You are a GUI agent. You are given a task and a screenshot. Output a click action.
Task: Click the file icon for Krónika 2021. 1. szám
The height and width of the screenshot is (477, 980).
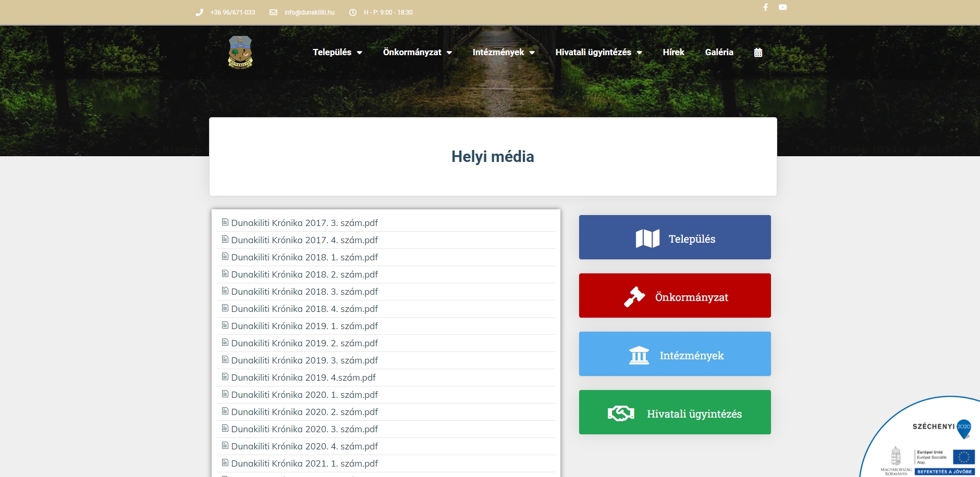coord(225,463)
